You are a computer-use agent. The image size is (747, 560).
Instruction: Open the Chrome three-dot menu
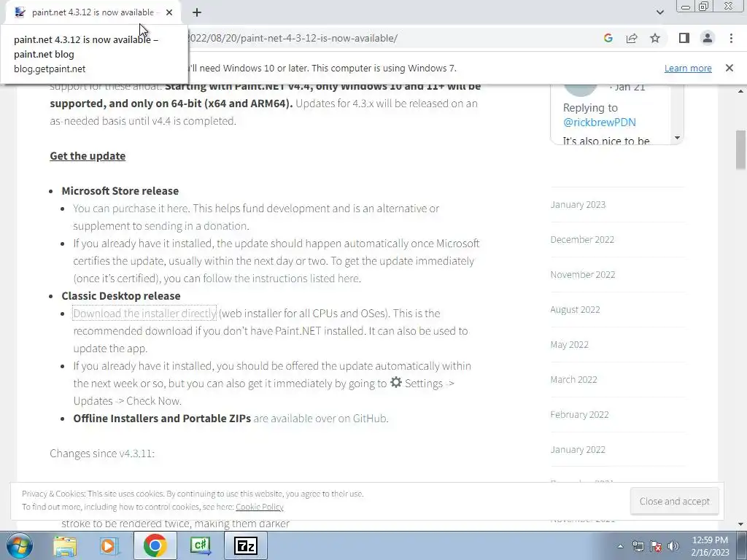click(x=731, y=38)
